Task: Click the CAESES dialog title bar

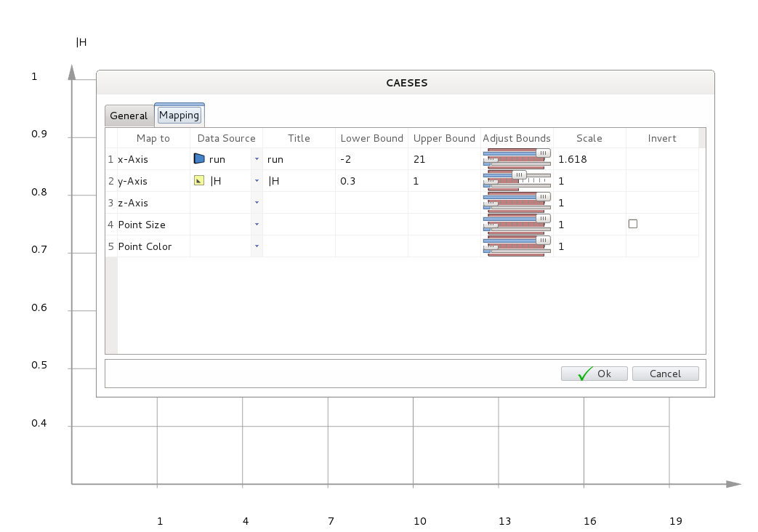Action: (x=406, y=83)
